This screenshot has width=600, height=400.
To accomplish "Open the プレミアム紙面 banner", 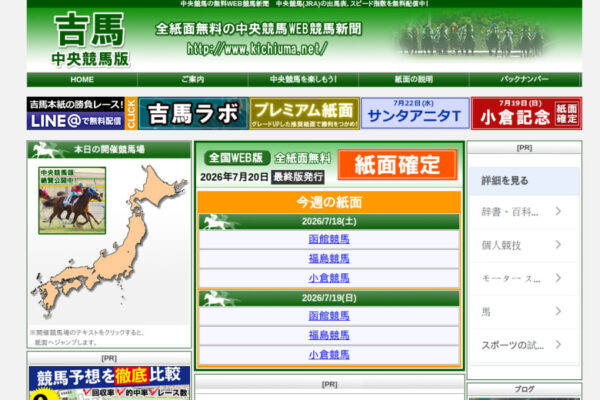I will pyautogui.click(x=305, y=114).
